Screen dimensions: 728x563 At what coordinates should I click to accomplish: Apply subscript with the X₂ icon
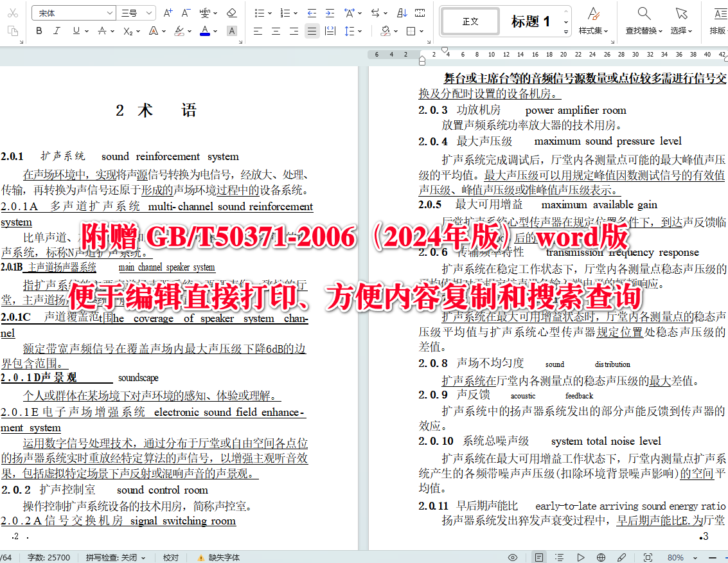point(127,30)
